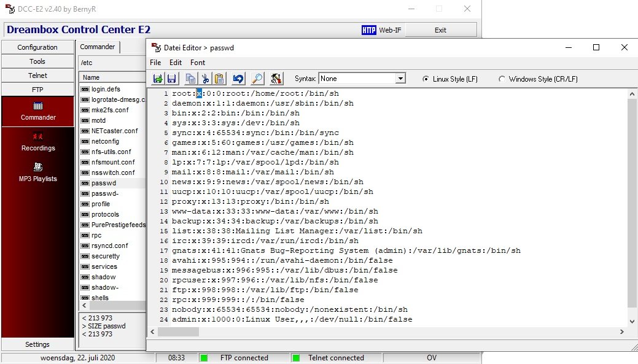The width and height of the screenshot is (638, 364).
Task: Click the editor scroll-right arrow
Action: point(621,332)
